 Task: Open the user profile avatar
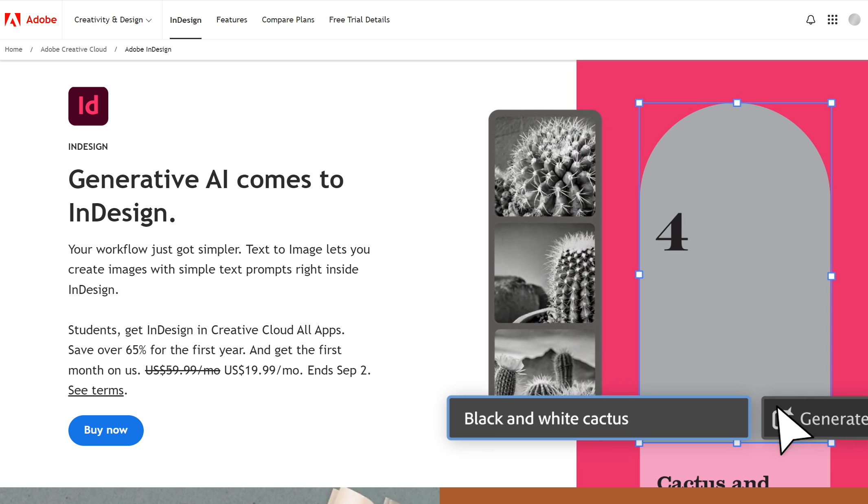pyautogui.click(x=854, y=20)
